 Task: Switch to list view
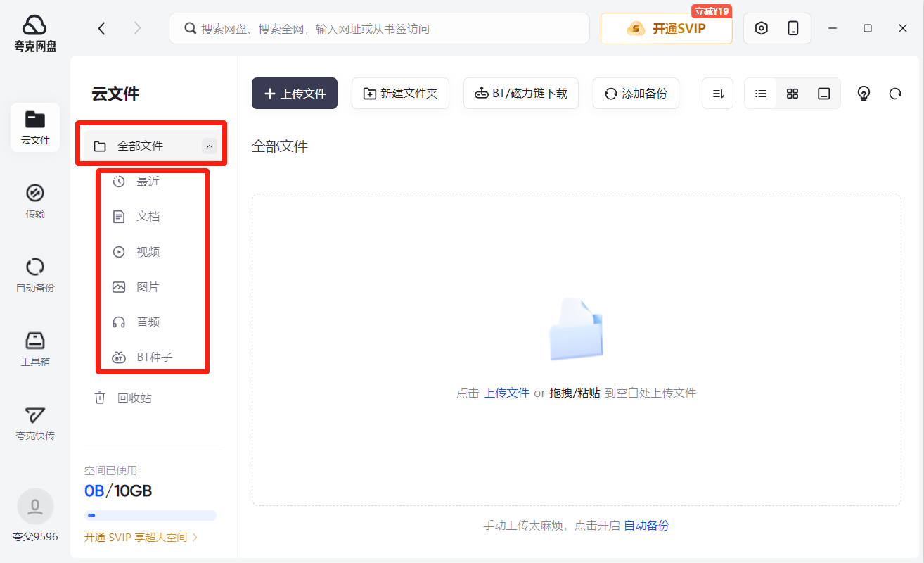click(x=761, y=94)
